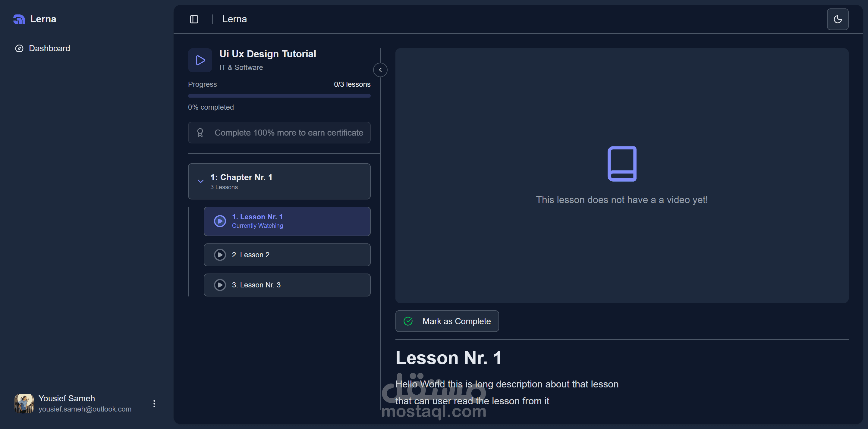Click the Dashboard compass icon
This screenshot has width=868, height=429.
19,48
